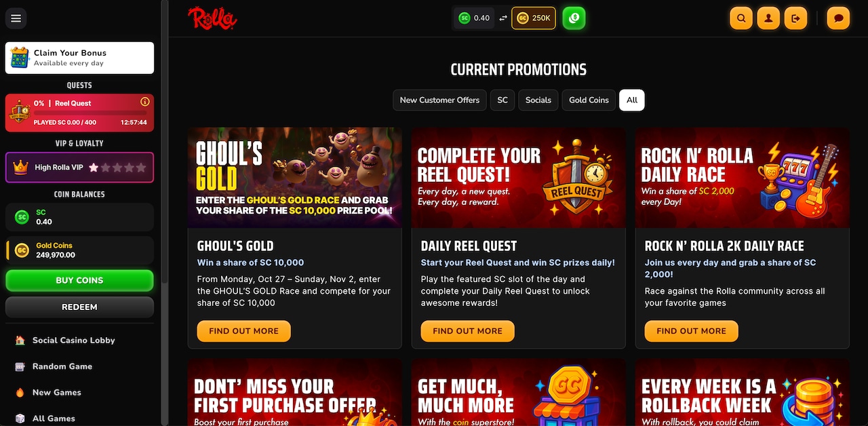The height and width of the screenshot is (426, 868).
Task: Click the logout arrow icon
Action: [795, 18]
